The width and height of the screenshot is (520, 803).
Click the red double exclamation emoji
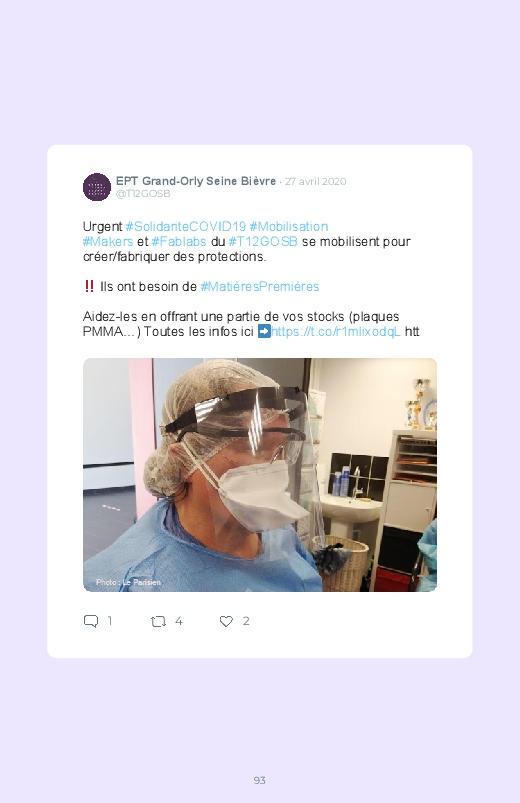89,286
